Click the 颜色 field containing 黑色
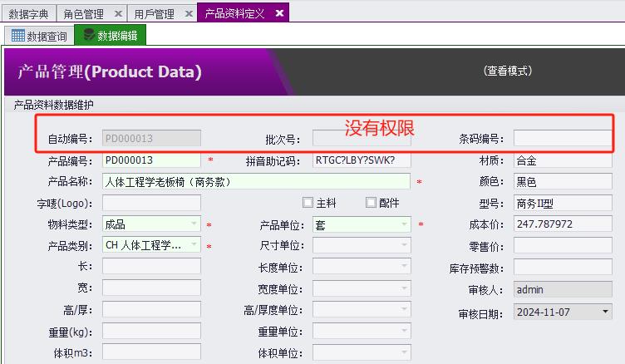The image size is (625, 364). [562, 181]
